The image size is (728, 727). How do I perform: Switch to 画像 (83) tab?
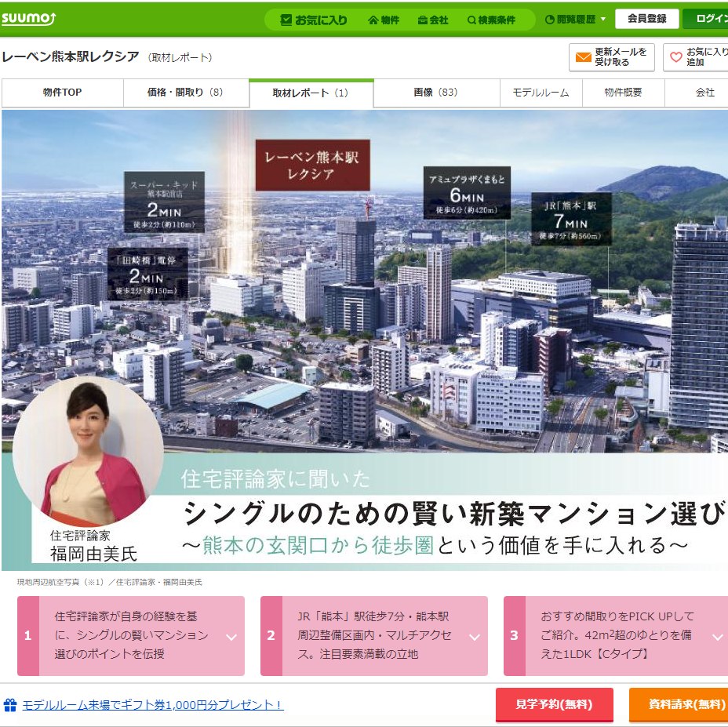point(436,93)
